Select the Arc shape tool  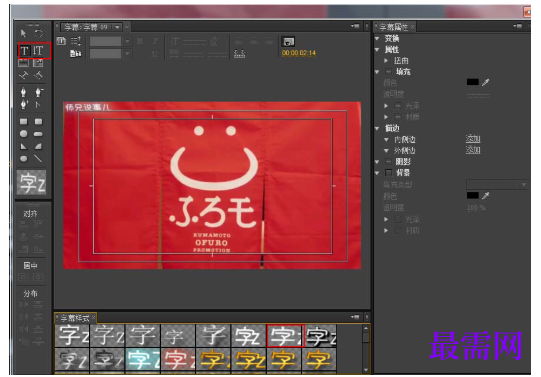click(38, 147)
